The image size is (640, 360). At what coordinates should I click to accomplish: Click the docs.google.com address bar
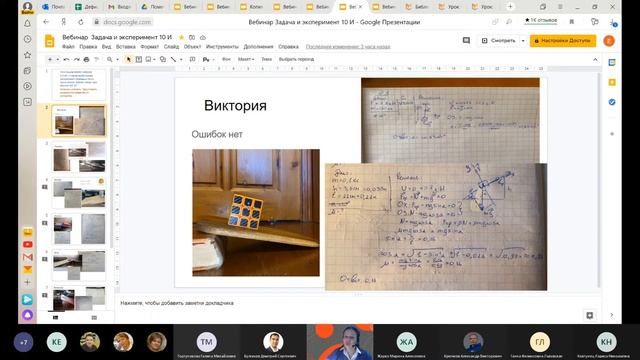click(x=127, y=22)
